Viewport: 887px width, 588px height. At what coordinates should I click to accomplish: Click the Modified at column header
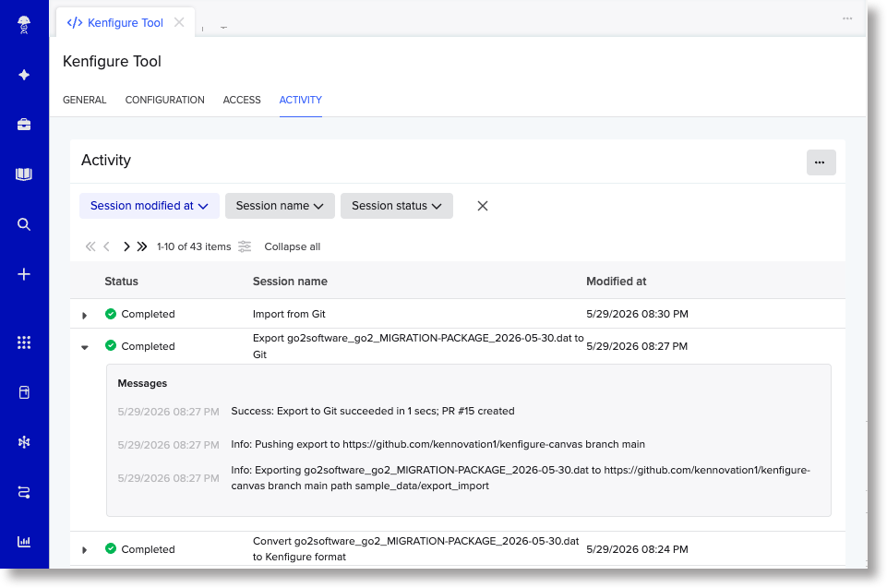point(616,282)
